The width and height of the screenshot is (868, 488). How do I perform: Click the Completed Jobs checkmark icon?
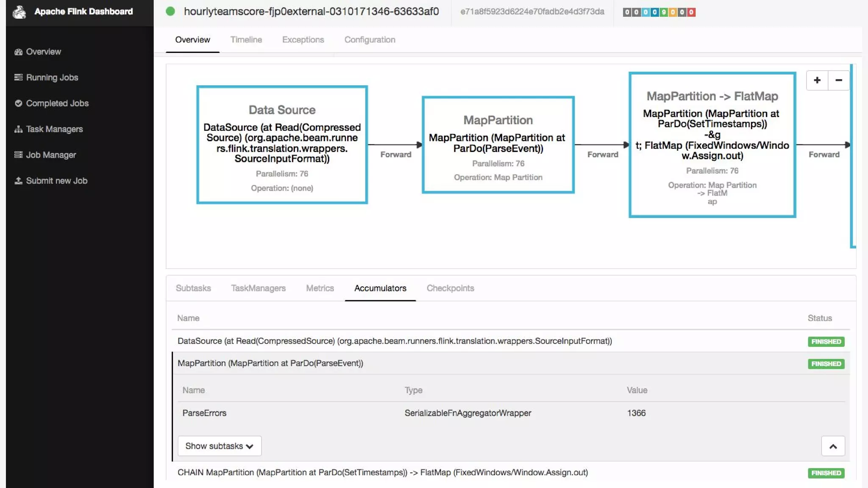click(18, 103)
